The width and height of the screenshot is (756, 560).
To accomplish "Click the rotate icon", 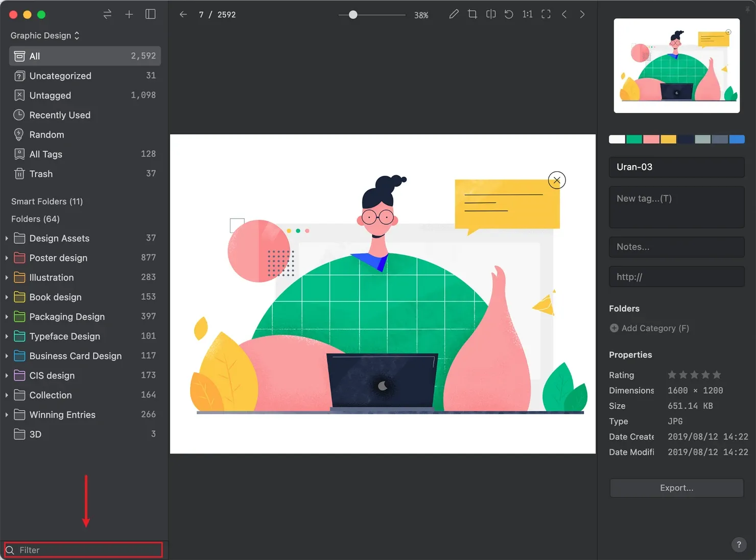I will click(509, 14).
